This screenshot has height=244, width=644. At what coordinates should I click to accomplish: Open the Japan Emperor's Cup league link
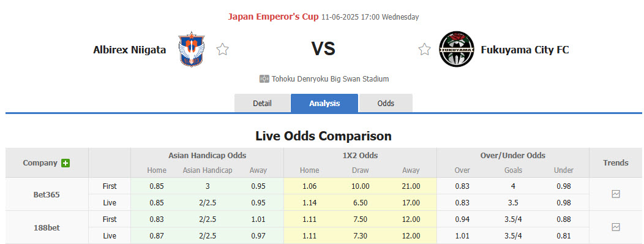[x=273, y=17]
